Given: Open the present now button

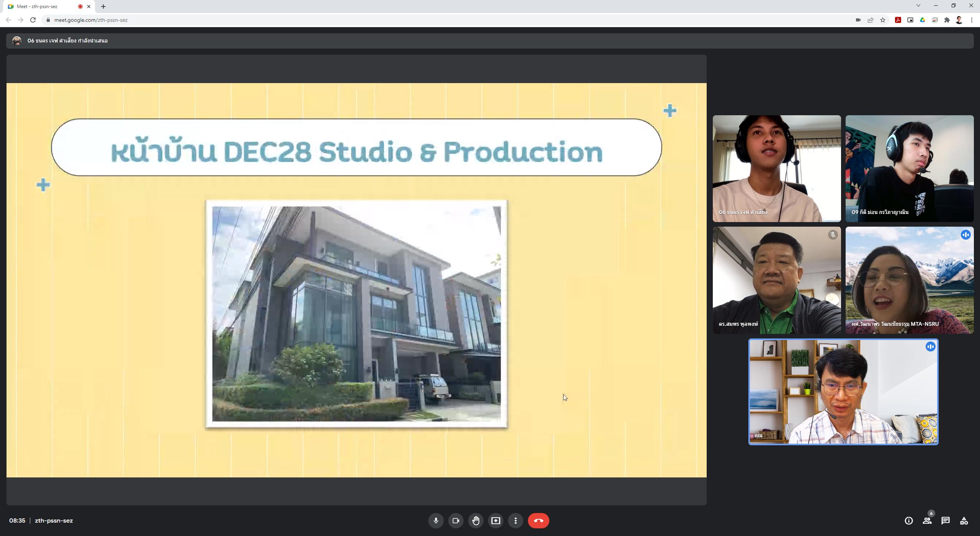Looking at the screenshot, I should coord(495,521).
